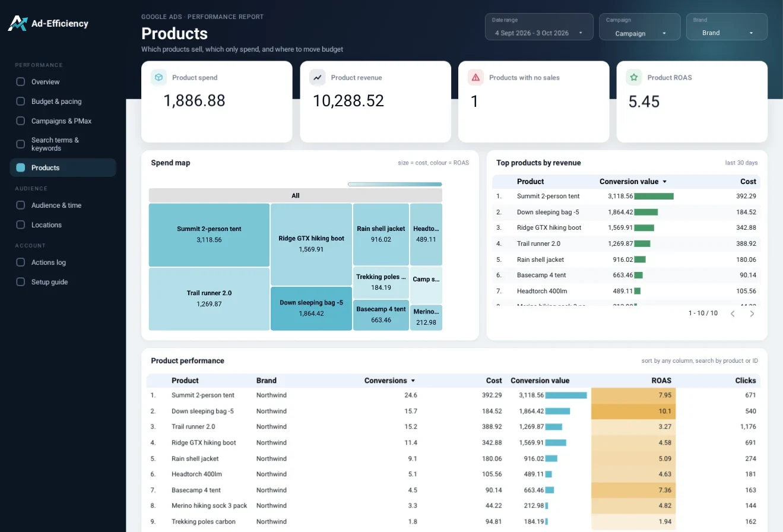Click the Products with no sales warning icon
The width and height of the screenshot is (783, 532).
[475, 77]
